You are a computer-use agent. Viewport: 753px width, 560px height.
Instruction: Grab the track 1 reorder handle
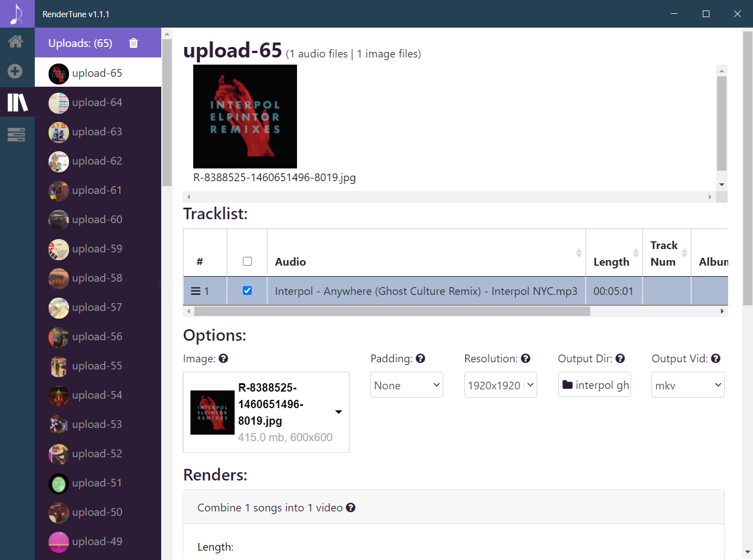click(x=195, y=291)
